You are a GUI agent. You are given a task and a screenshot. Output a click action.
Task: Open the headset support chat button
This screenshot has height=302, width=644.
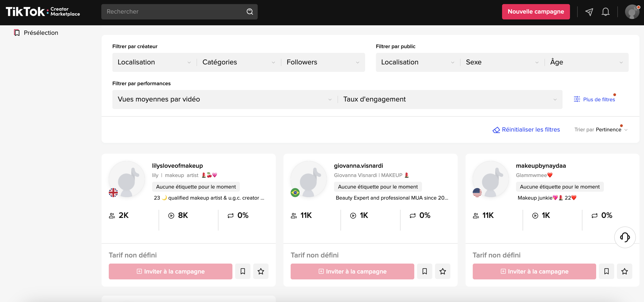tap(625, 237)
